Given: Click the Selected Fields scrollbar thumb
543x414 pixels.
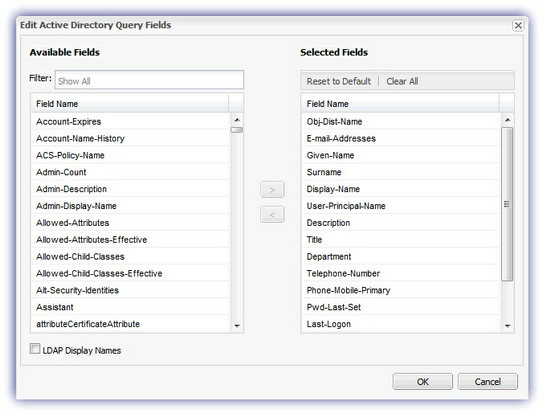Looking at the screenshot, I should 507,204.
